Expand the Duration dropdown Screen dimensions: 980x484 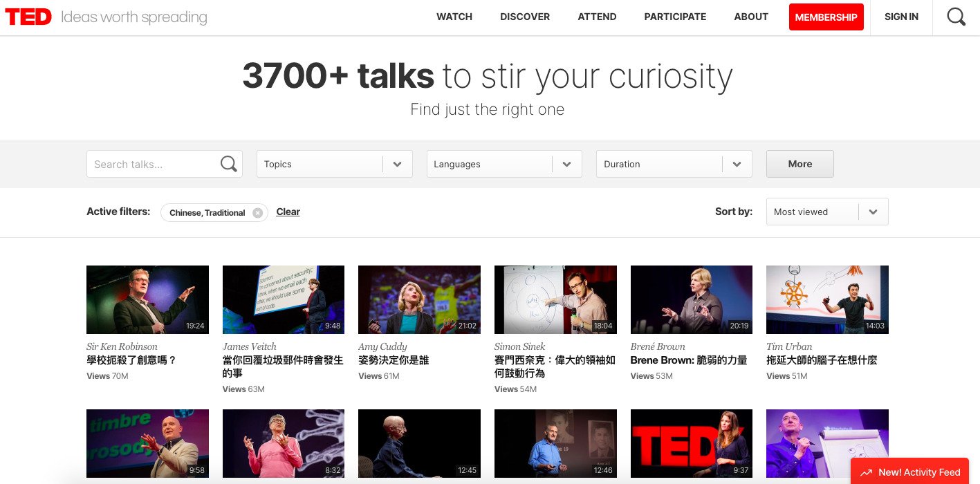(674, 164)
